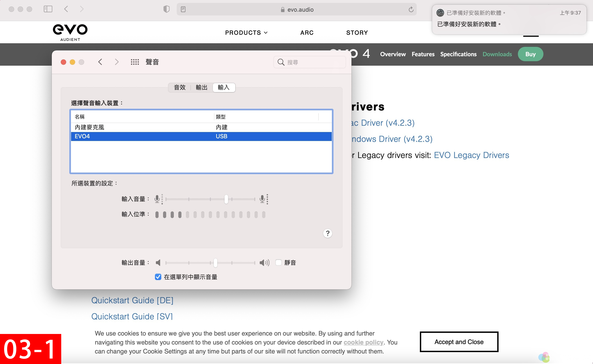The width and height of the screenshot is (593, 364).
Task: Click the privacy shield icon in Safari
Action: pos(166,9)
